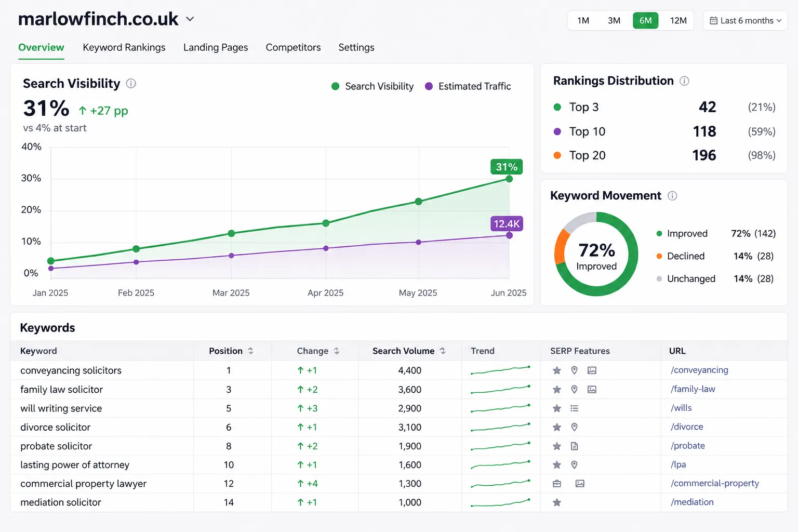798x532 pixels.
Task: Go to the Competitors tab
Action: point(293,47)
